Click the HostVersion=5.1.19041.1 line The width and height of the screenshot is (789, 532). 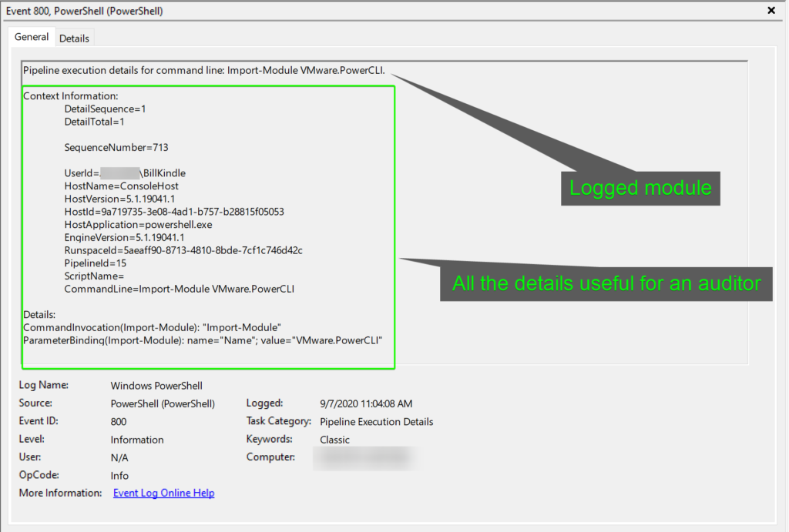click(x=119, y=199)
